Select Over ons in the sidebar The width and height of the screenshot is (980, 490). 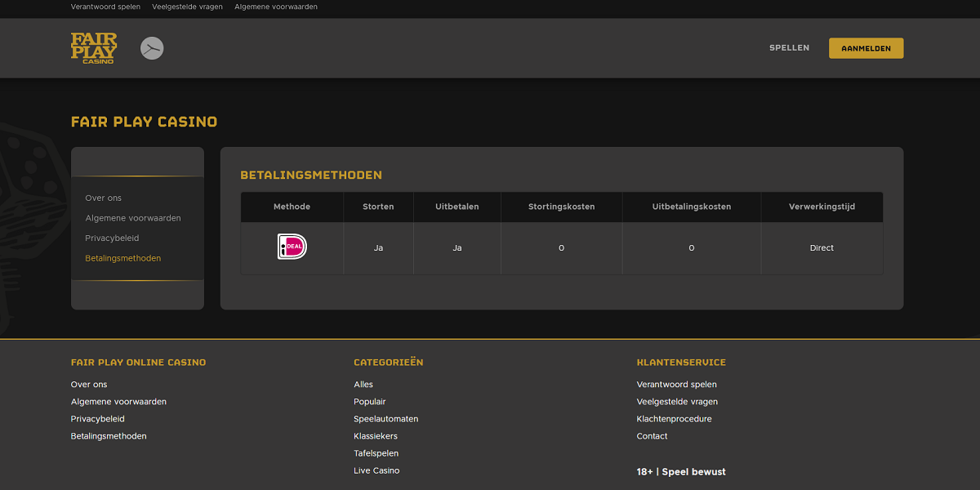103,198
